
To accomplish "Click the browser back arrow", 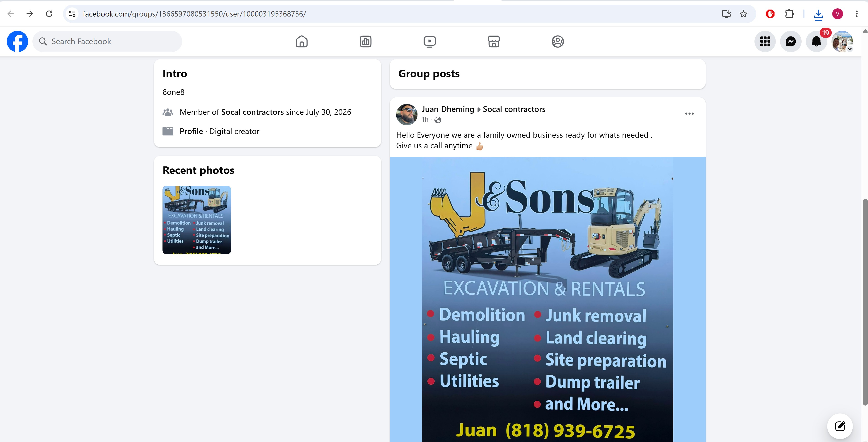I will click(x=11, y=14).
